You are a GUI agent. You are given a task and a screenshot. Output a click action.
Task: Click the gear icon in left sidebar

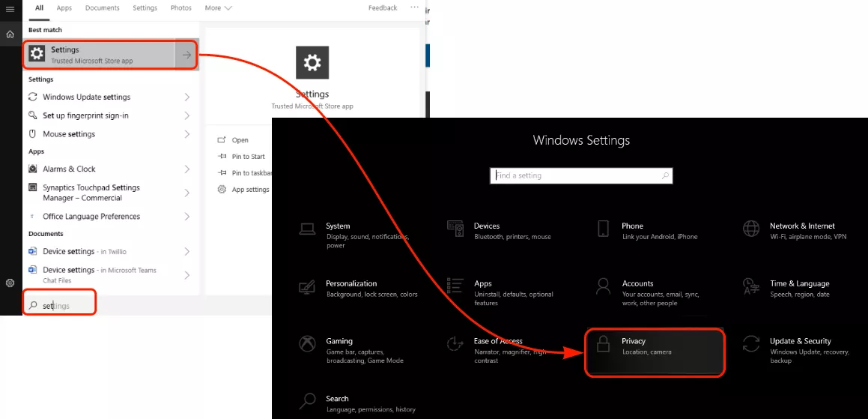(x=10, y=283)
